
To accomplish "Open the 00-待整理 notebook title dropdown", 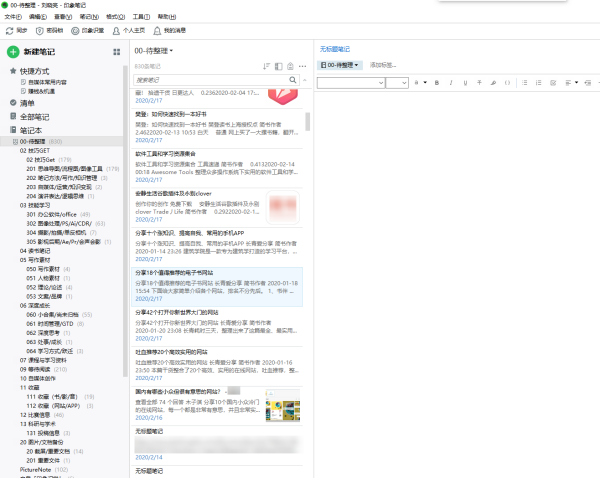I will [154, 51].
